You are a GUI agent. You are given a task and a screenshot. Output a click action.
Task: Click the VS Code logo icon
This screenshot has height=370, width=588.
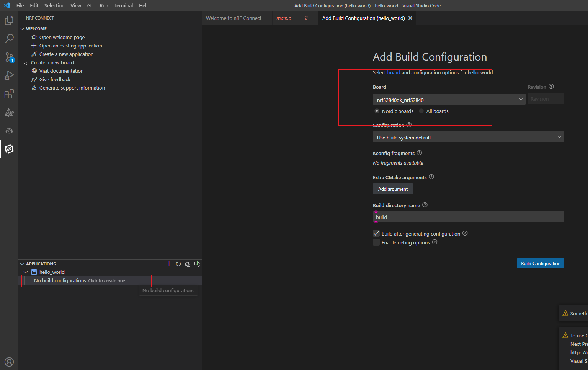(7, 5)
